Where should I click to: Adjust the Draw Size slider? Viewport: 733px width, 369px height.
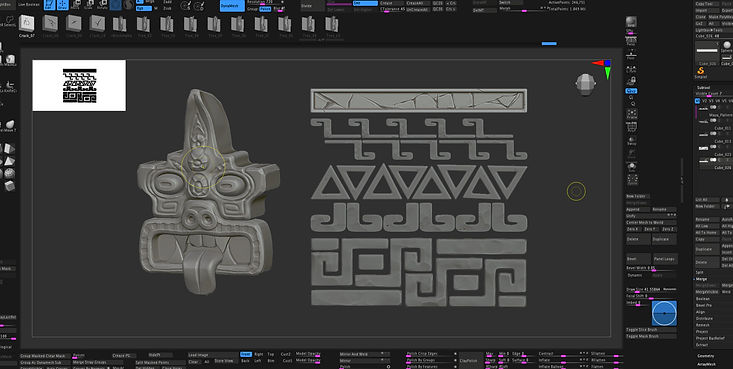(651, 289)
